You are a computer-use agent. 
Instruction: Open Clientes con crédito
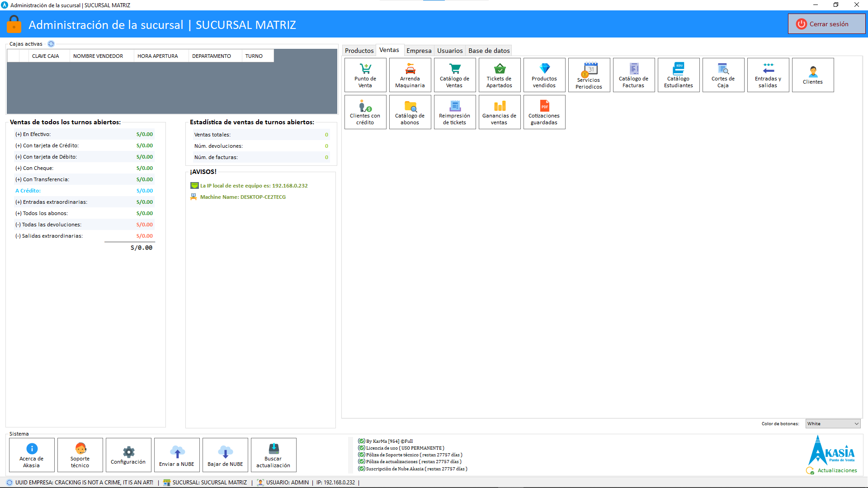(x=365, y=112)
